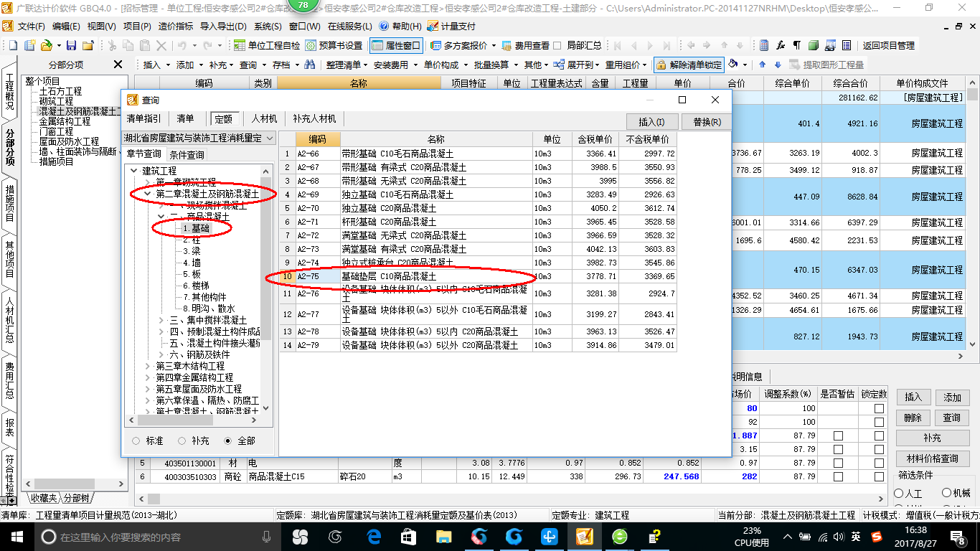Viewport: 980px width, 551px height.
Task: Select the 全部 radio button
Action: click(228, 441)
